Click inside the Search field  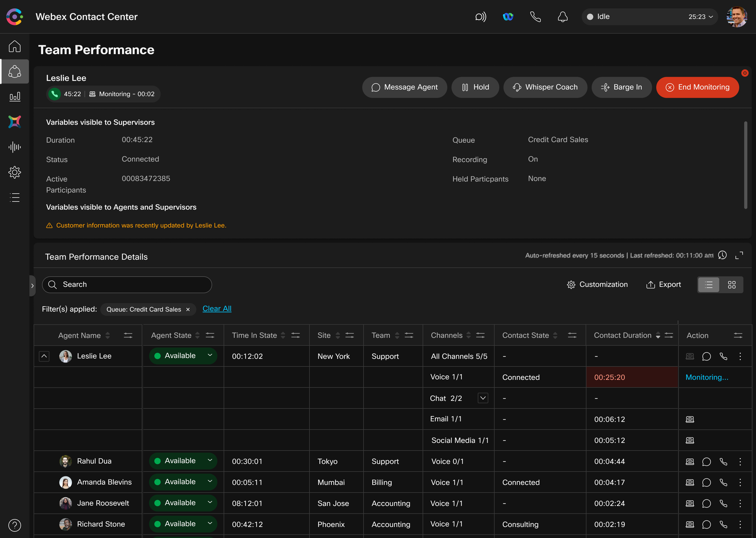(127, 284)
